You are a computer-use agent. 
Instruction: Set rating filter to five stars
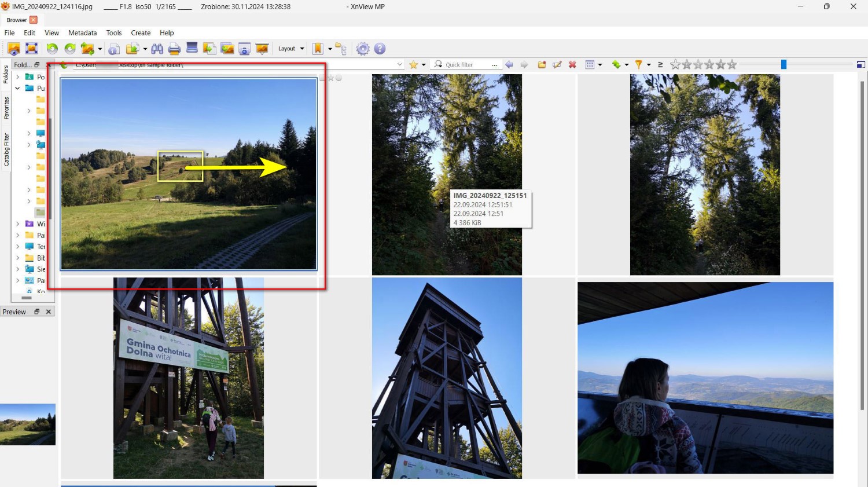(732, 65)
